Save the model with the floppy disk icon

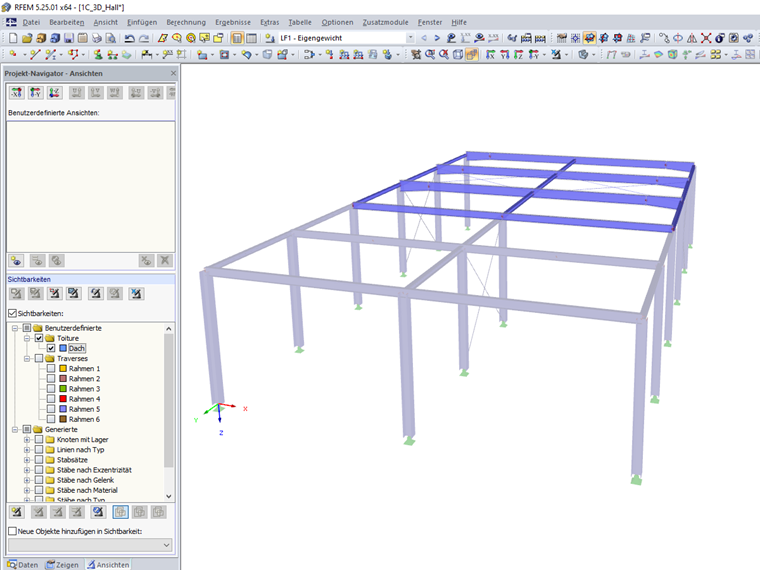pos(69,38)
